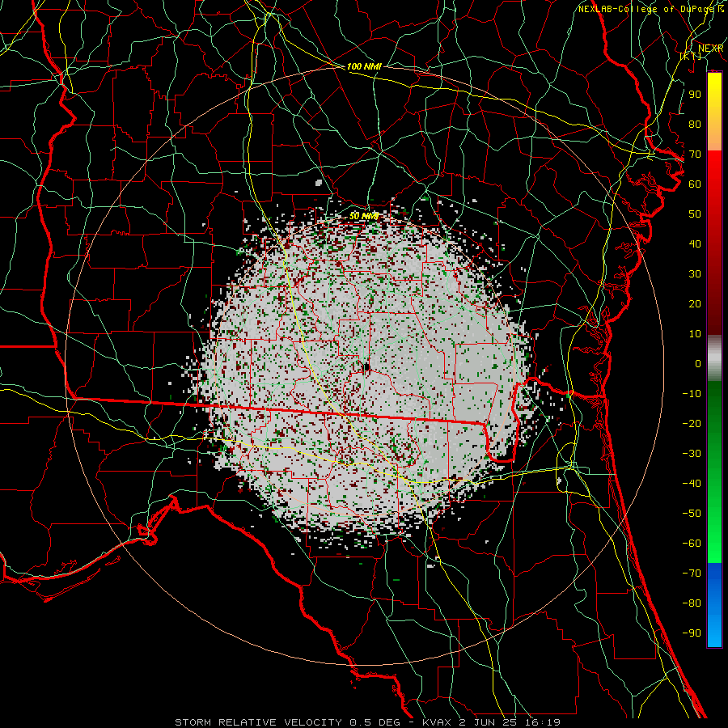Click the 90 label on the velocity scale
Viewport: 728px width, 728px height.
click(x=695, y=95)
